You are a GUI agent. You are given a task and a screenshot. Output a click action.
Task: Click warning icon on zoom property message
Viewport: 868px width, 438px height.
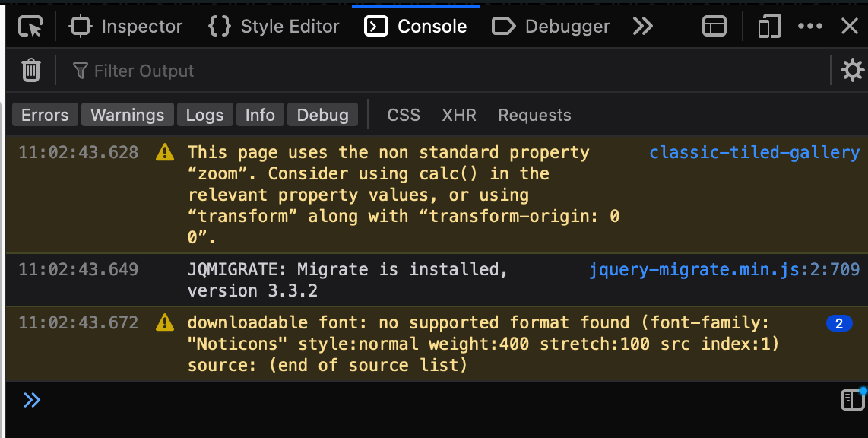tap(165, 152)
